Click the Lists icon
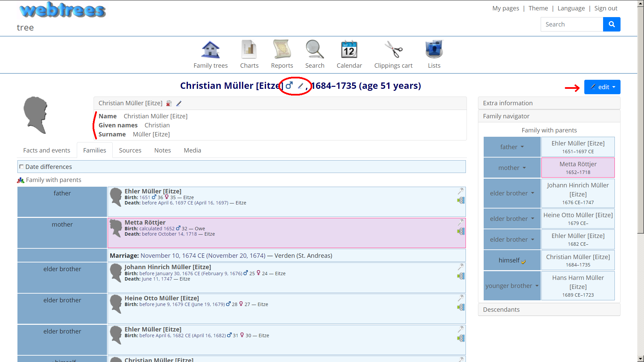Viewport: 644px width, 362px height. [x=434, y=50]
